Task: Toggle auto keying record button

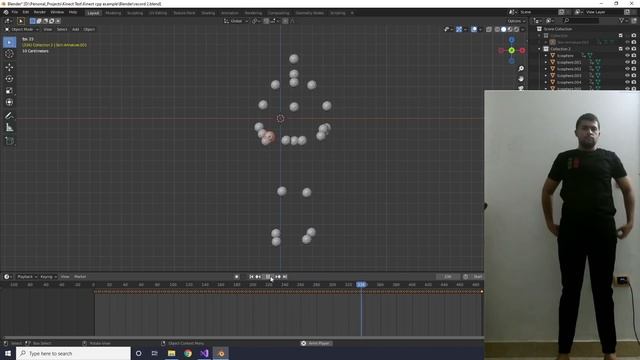Action: (x=236, y=277)
